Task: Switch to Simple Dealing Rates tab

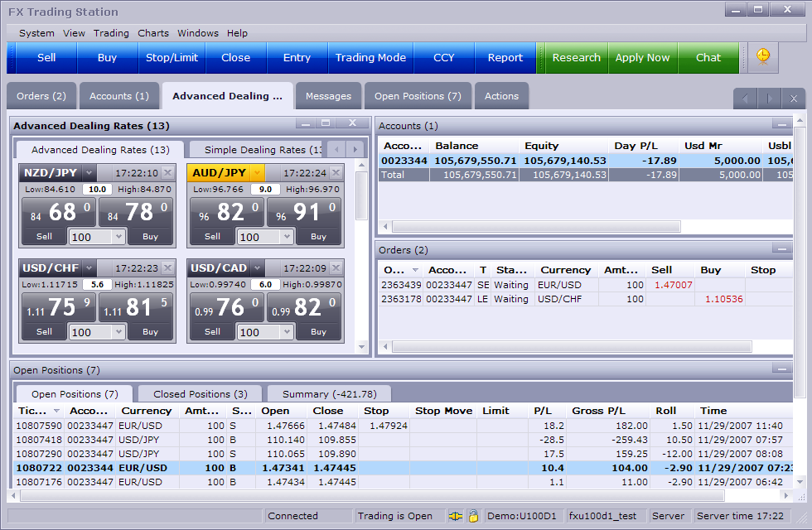Action: [x=258, y=150]
